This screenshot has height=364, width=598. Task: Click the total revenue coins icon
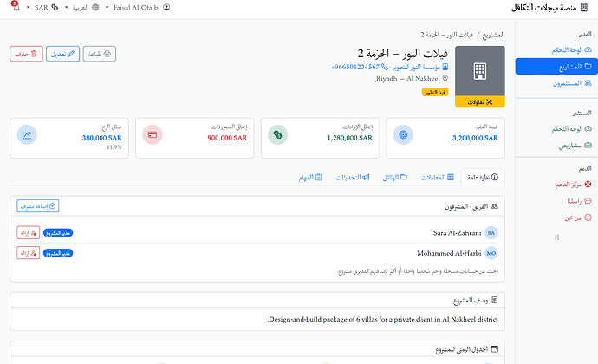[x=277, y=134]
